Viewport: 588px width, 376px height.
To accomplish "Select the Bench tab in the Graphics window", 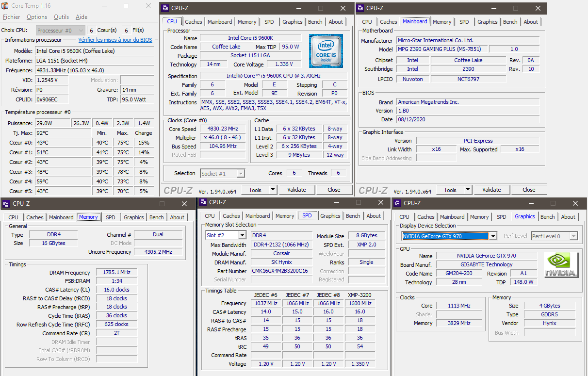I will coord(547,217).
